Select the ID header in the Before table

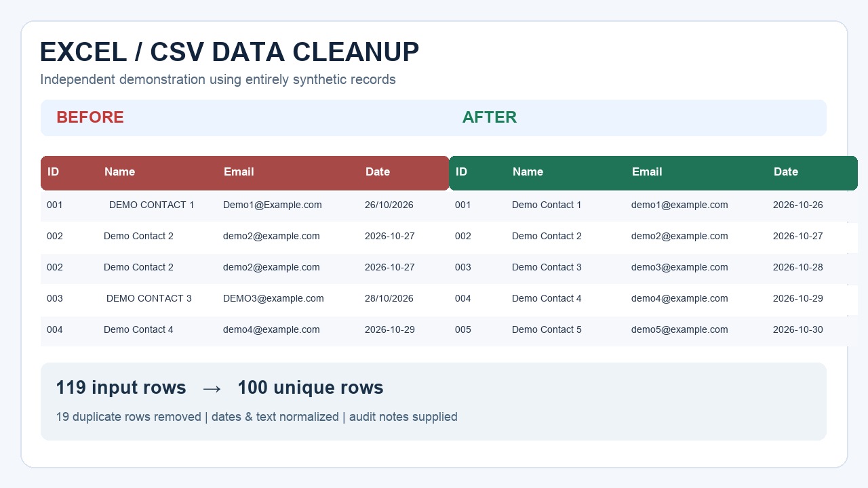(53, 172)
